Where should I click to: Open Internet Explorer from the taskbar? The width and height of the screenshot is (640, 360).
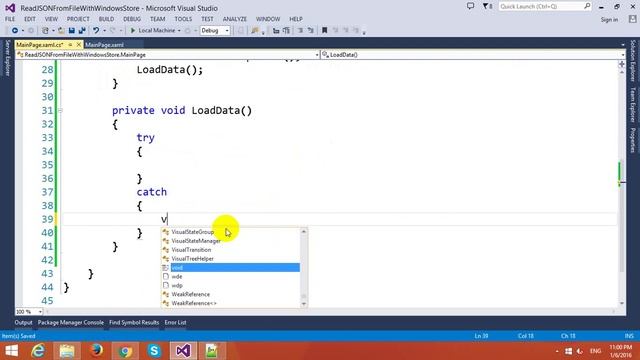pyautogui.click(x=38, y=351)
